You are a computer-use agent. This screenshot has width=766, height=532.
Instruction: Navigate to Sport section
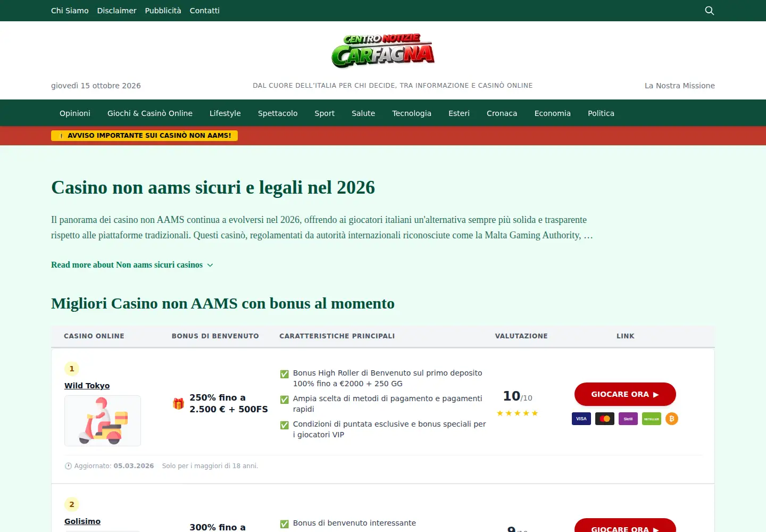[x=324, y=113]
